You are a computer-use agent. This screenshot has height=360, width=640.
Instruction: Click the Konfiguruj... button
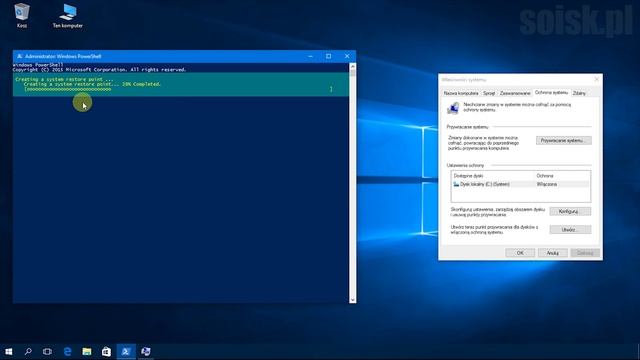point(570,211)
